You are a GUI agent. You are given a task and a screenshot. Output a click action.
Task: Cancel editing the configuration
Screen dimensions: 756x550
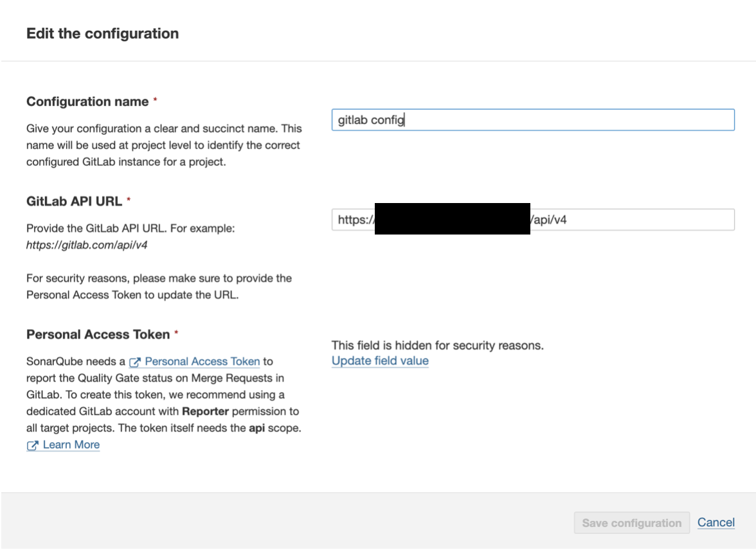716,522
